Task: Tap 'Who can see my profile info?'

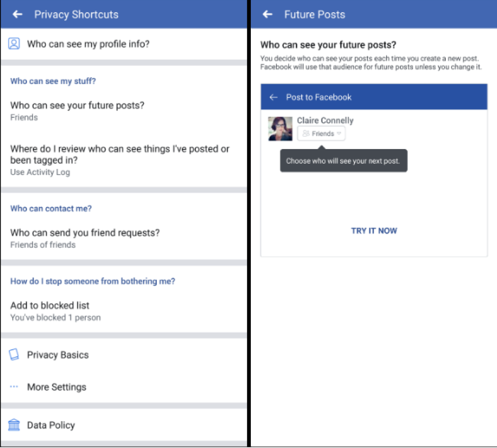Action: (x=88, y=44)
